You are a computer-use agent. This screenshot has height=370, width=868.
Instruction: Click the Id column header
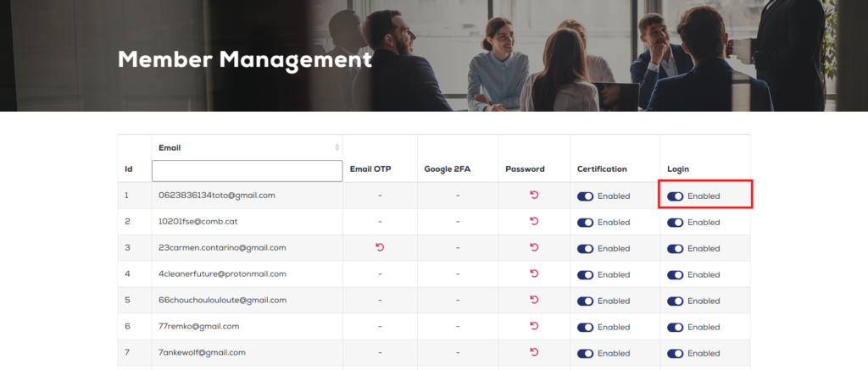pos(129,169)
